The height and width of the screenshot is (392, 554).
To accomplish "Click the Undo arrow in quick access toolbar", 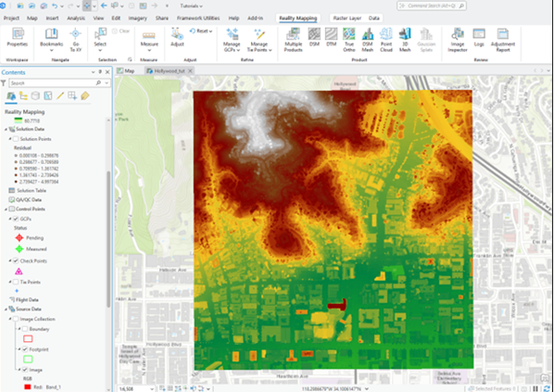I will point(55,6).
